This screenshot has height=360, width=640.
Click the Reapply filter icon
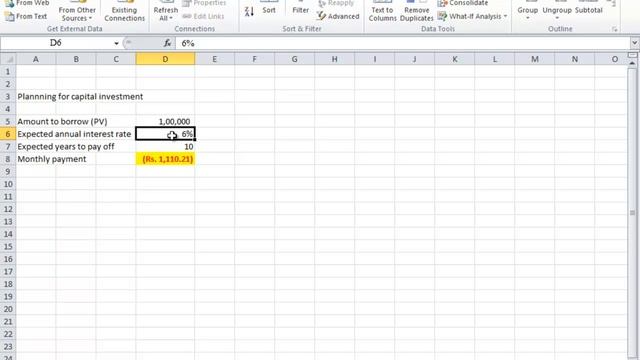[x=322, y=4]
